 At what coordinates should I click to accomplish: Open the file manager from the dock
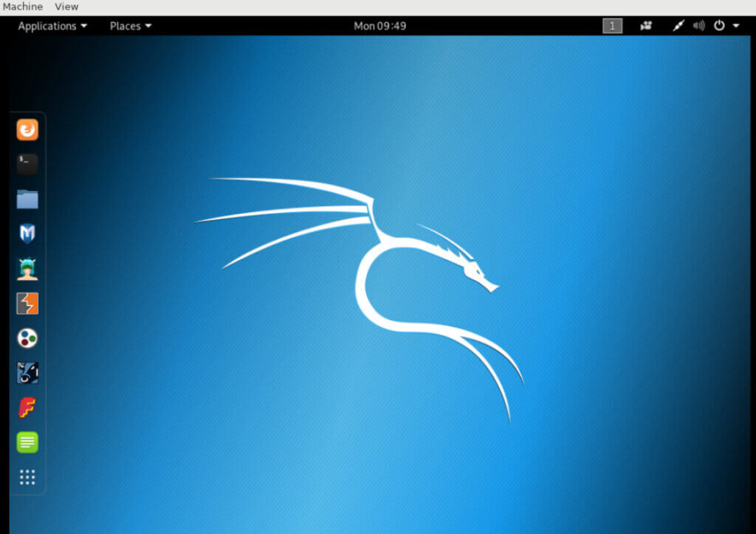click(x=27, y=198)
